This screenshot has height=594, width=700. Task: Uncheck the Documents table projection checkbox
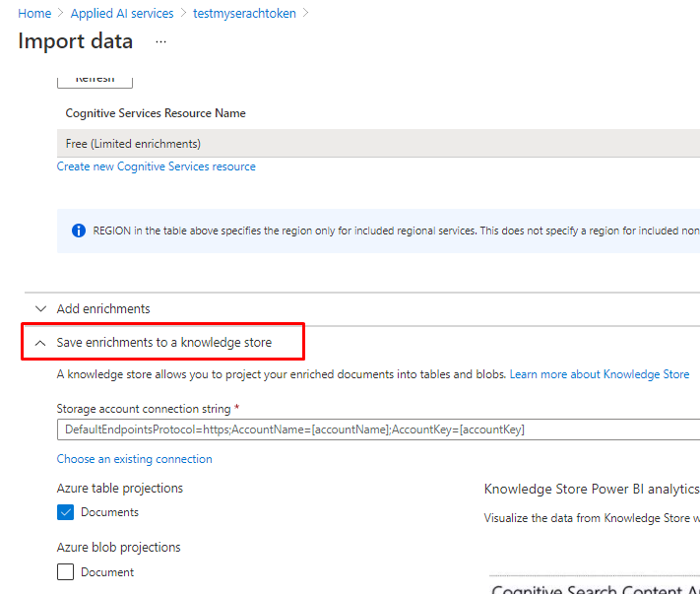point(66,512)
